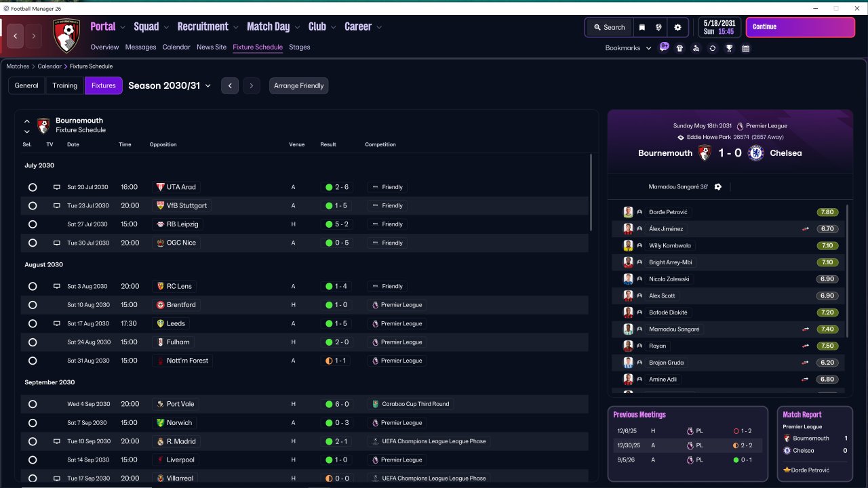868x488 pixels.
Task: Switch to the Messages tab
Action: tap(140, 47)
